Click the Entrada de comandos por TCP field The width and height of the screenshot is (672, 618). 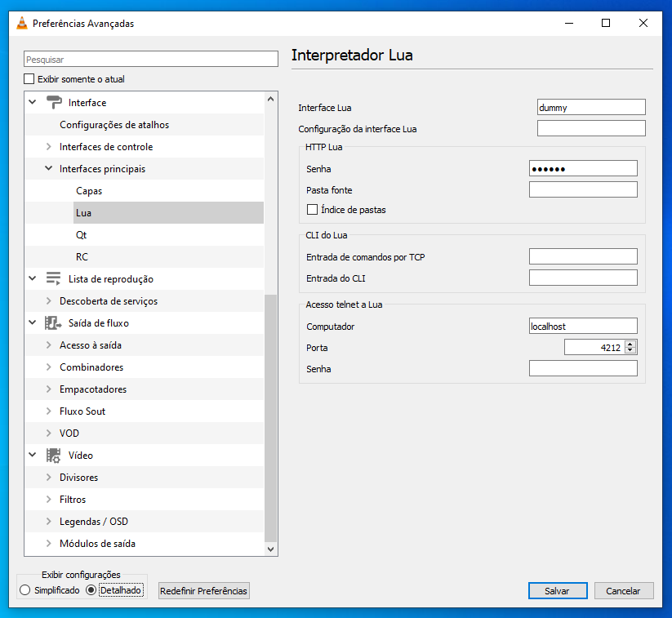[x=583, y=256]
